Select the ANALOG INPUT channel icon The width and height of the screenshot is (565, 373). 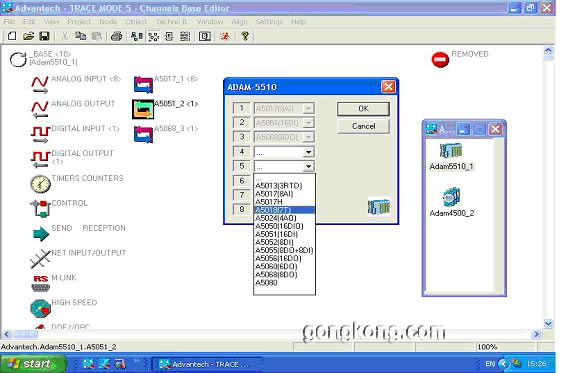40,85
